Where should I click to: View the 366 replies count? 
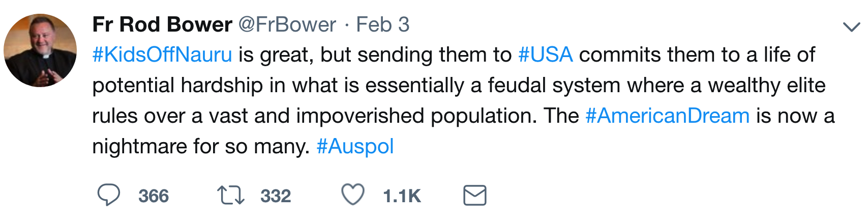coord(154,196)
